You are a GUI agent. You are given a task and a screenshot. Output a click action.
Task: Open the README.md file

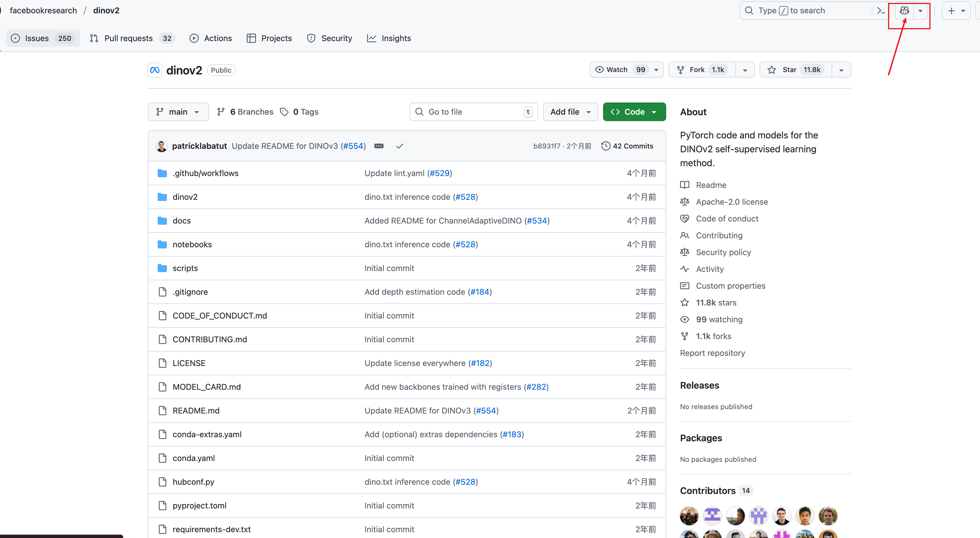point(196,410)
